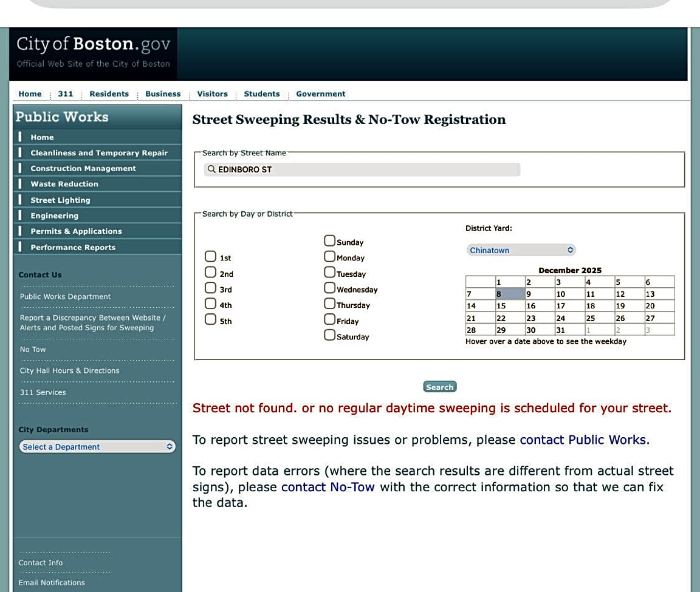Tick the Friday checkbox
The height and width of the screenshot is (592, 700).
coord(329,319)
